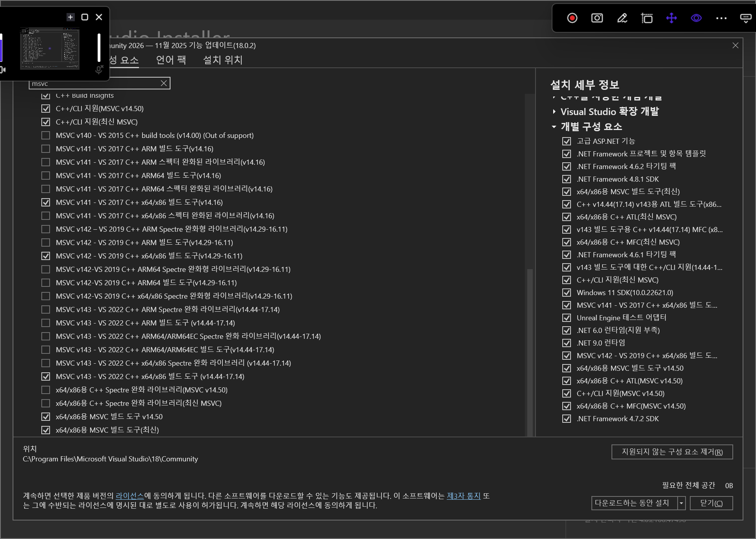
Task: Clear the msvc search box with X
Action: tap(163, 83)
